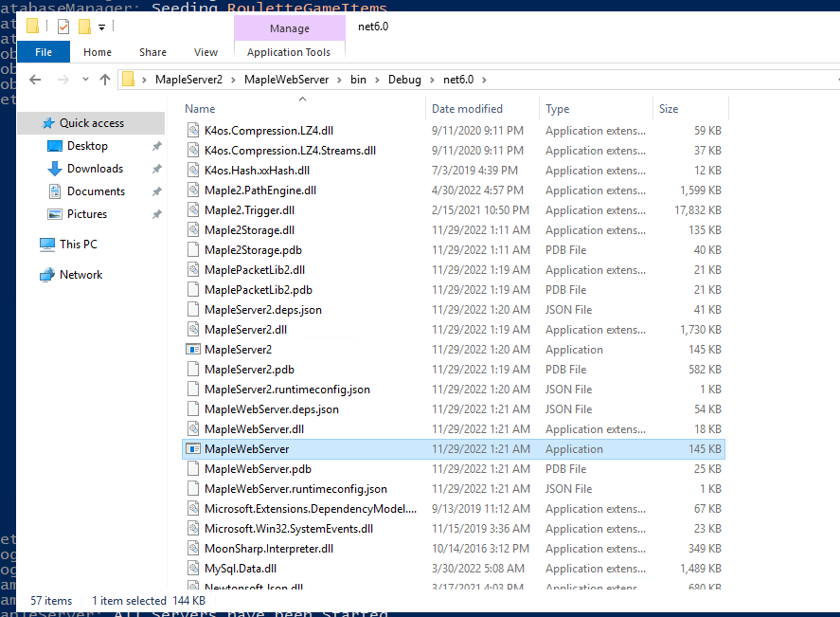This screenshot has width=840, height=617.
Task: Open the View ribbon tab
Action: click(206, 52)
